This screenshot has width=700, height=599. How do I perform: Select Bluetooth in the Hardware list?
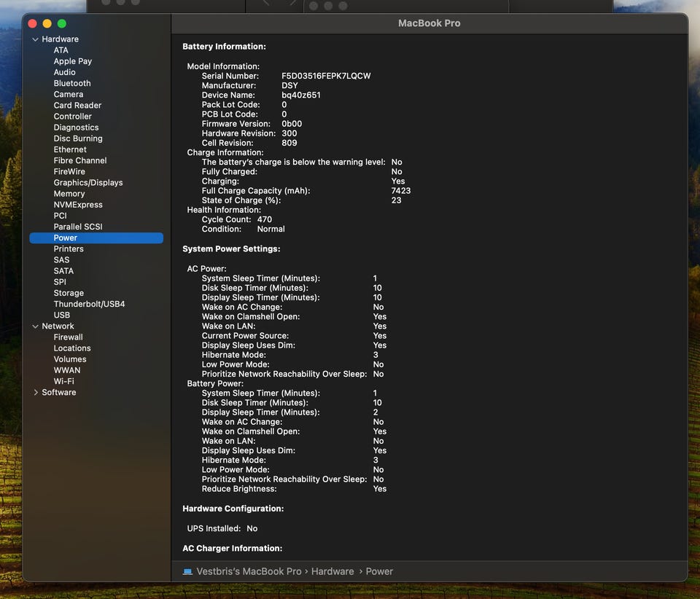tap(71, 84)
